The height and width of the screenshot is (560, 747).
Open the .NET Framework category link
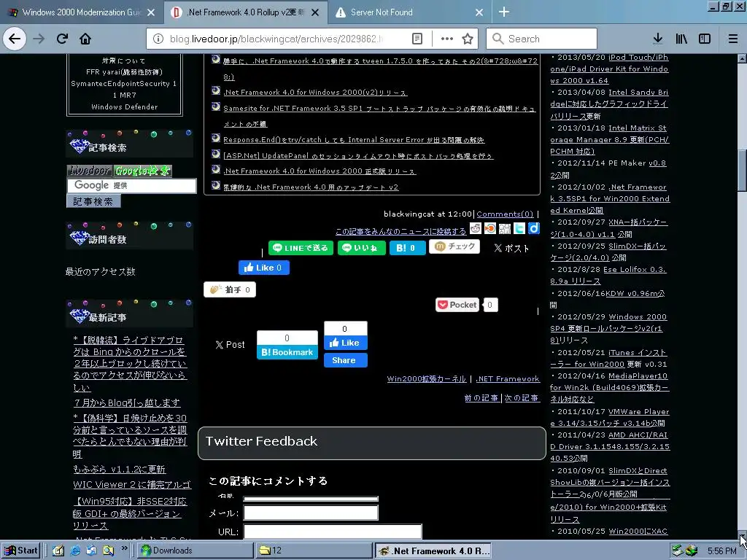(508, 379)
